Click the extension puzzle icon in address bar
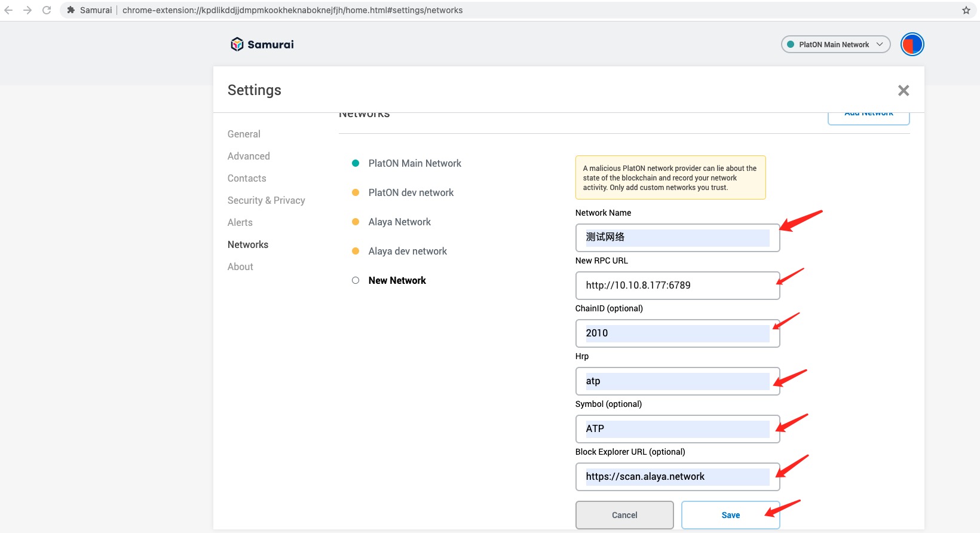This screenshot has width=980, height=533. click(71, 10)
